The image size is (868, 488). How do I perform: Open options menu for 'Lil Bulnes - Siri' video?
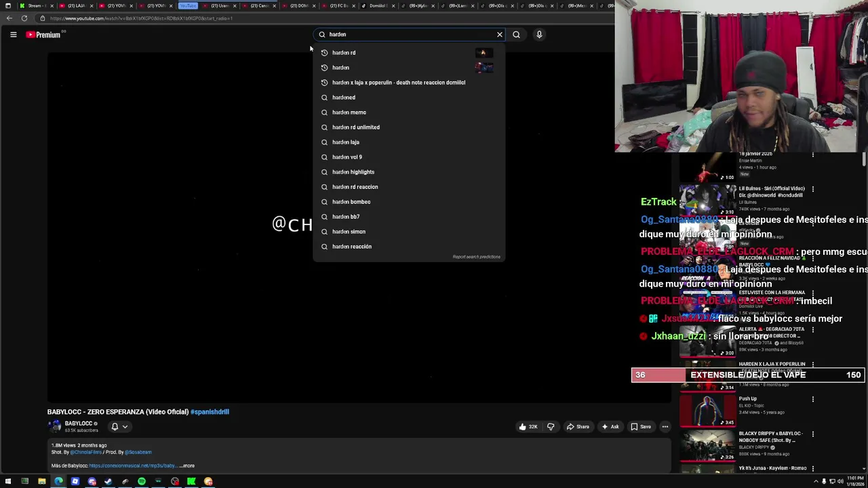pos(813,189)
